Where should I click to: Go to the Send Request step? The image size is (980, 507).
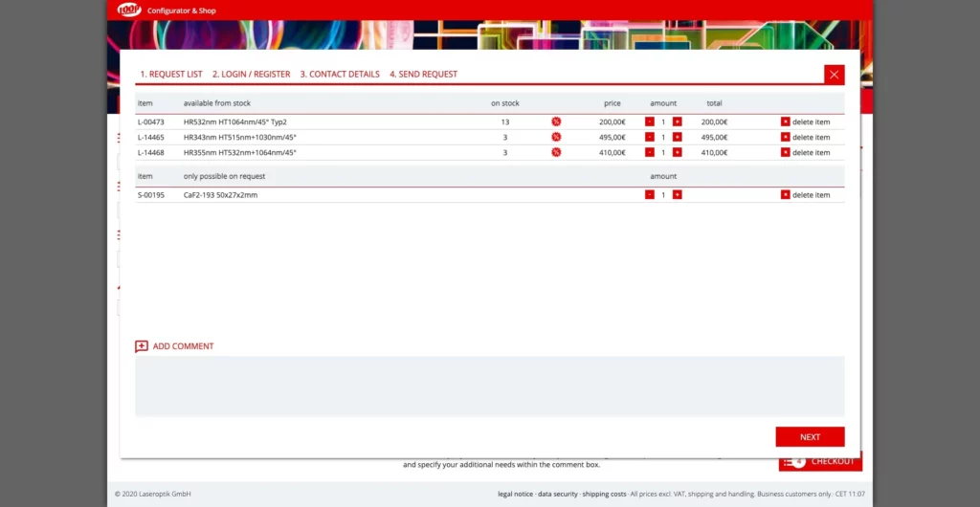point(423,75)
